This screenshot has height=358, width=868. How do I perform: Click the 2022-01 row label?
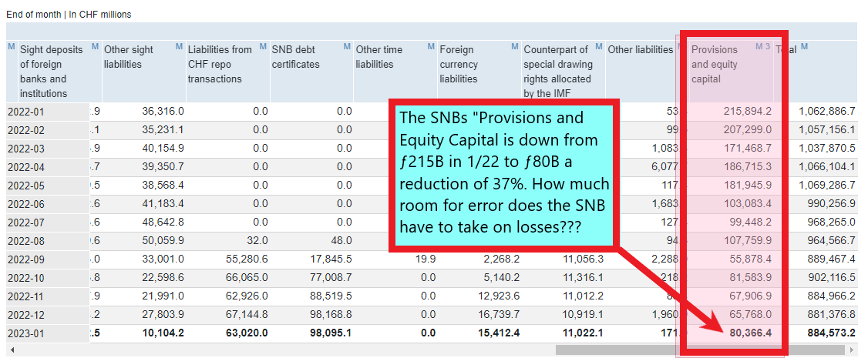point(25,112)
